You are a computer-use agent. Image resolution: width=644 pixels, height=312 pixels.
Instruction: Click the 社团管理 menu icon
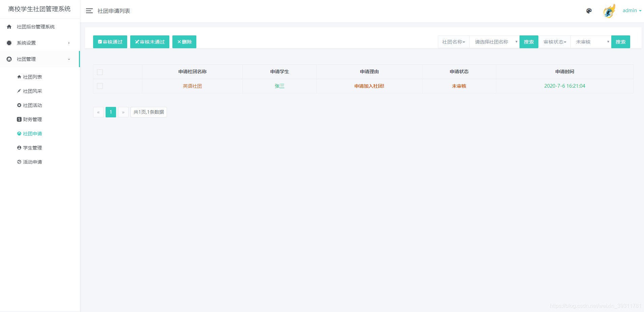pyautogui.click(x=9, y=59)
